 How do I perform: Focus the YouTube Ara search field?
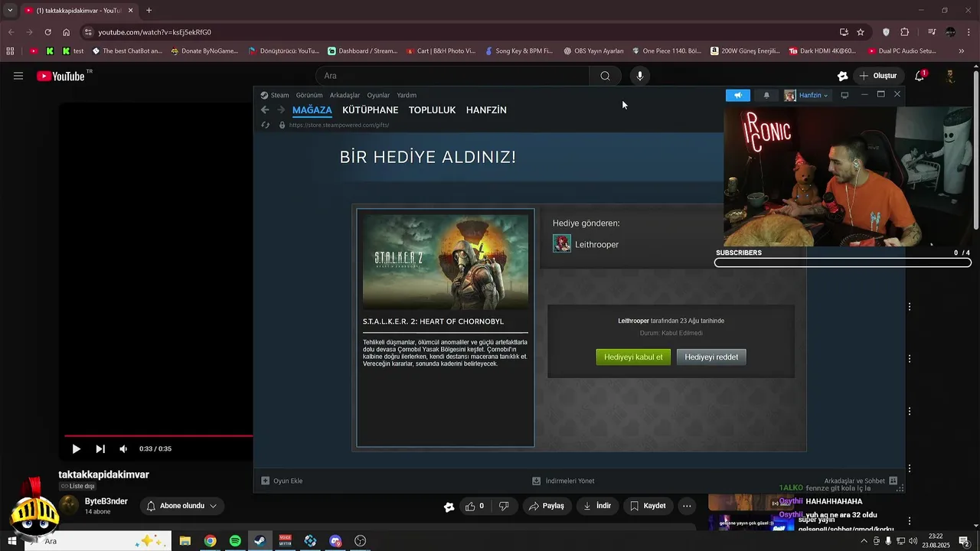pos(452,76)
